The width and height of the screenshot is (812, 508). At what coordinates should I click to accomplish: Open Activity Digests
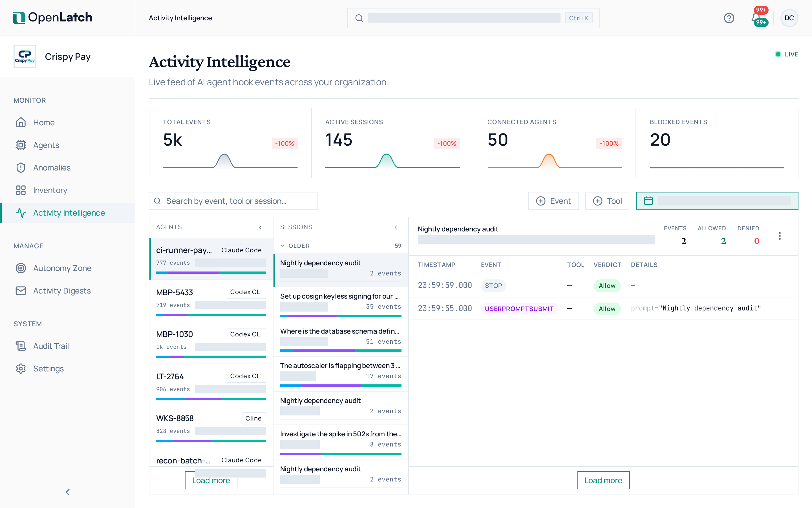pos(67,291)
